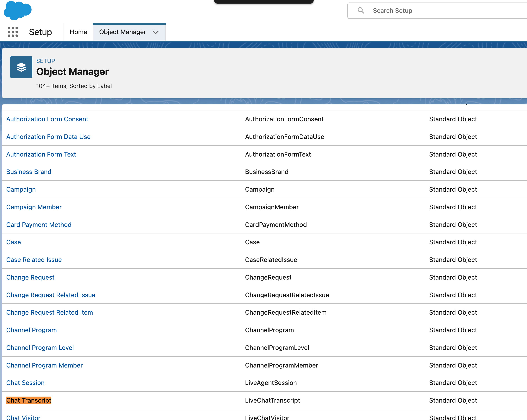527x420 pixels.
Task: Click the Object Manager layers icon
Action: point(21,67)
